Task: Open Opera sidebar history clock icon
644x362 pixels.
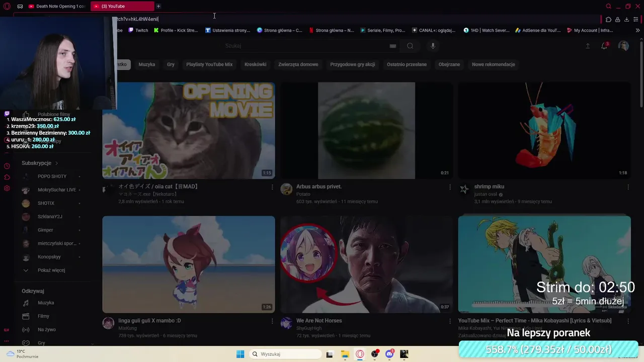Action: (x=7, y=166)
